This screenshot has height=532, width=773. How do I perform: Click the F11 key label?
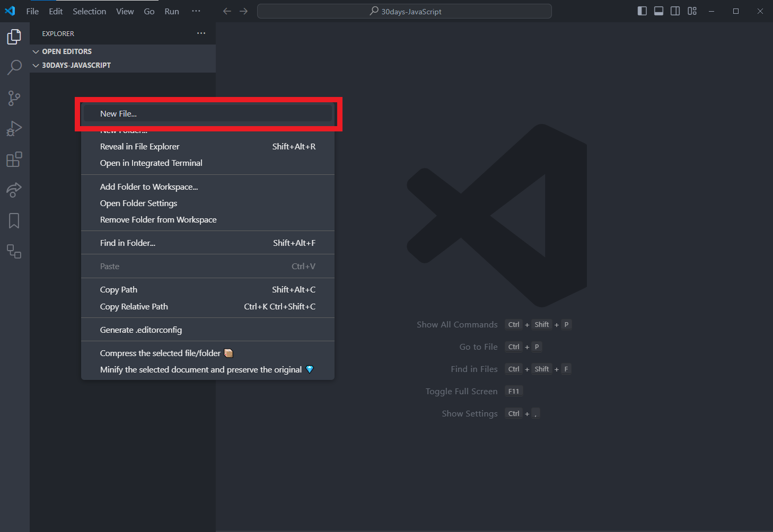click(514, 392)
